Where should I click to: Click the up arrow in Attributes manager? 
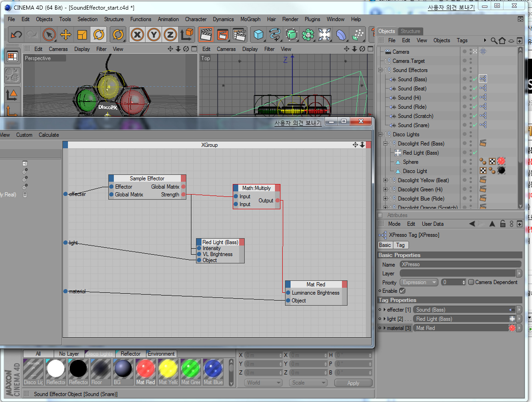click(492, 224)
